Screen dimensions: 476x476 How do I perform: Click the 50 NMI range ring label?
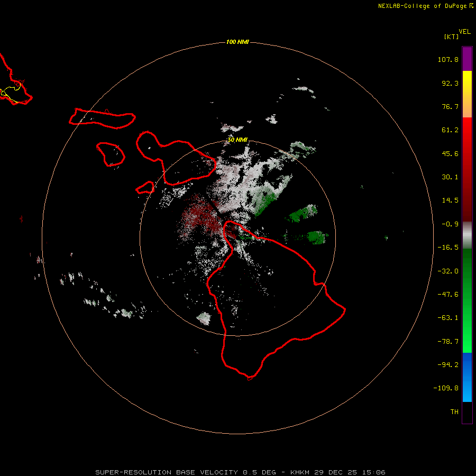pyautogui.click(x=237, y=140)
